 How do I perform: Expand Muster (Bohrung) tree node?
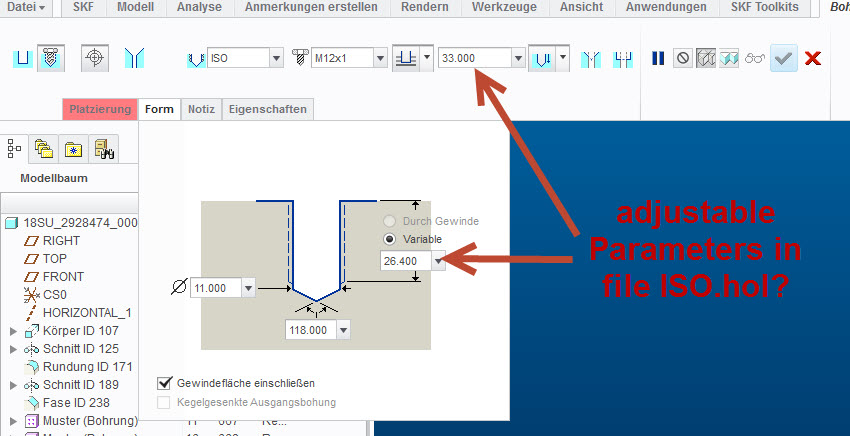point(14,421)
